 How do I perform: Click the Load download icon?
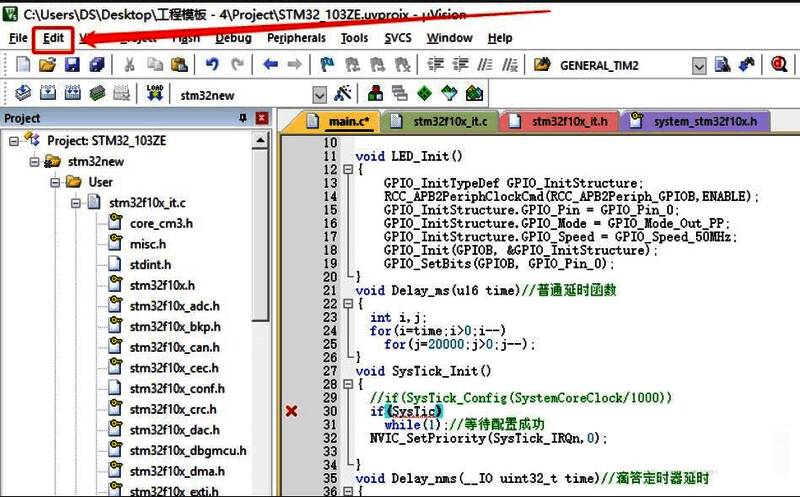[x=154, y=94]
